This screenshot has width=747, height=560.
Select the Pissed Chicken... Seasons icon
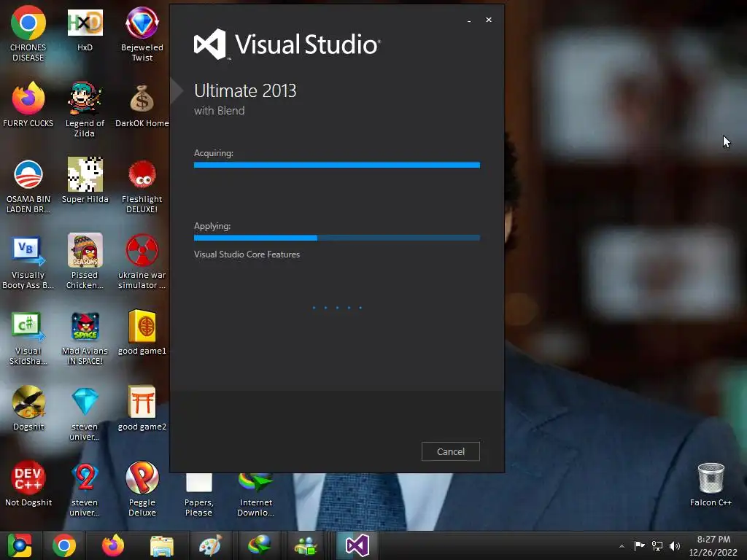[85, 262]
